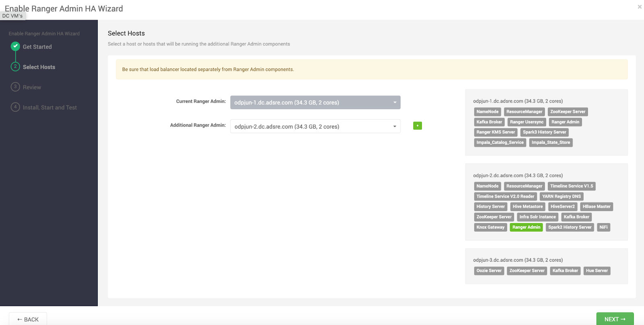The height and width of the screenshot is (325, 644).
Task: Click the Spark2 History Server tag
Action: pyautogui.click(x=570, y=227)
